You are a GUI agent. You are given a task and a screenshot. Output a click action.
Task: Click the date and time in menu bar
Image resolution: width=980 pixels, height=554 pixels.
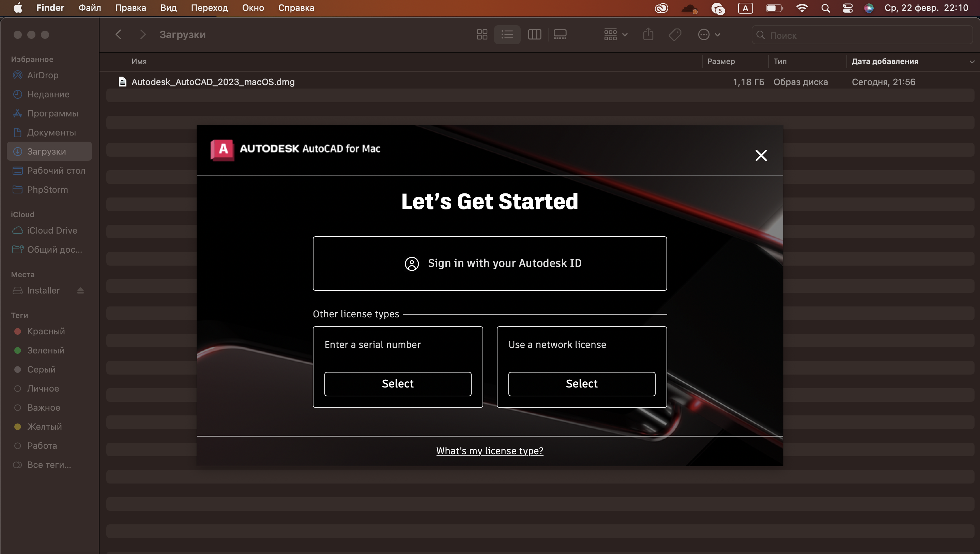pyautogui.click(x=926, y=8)
